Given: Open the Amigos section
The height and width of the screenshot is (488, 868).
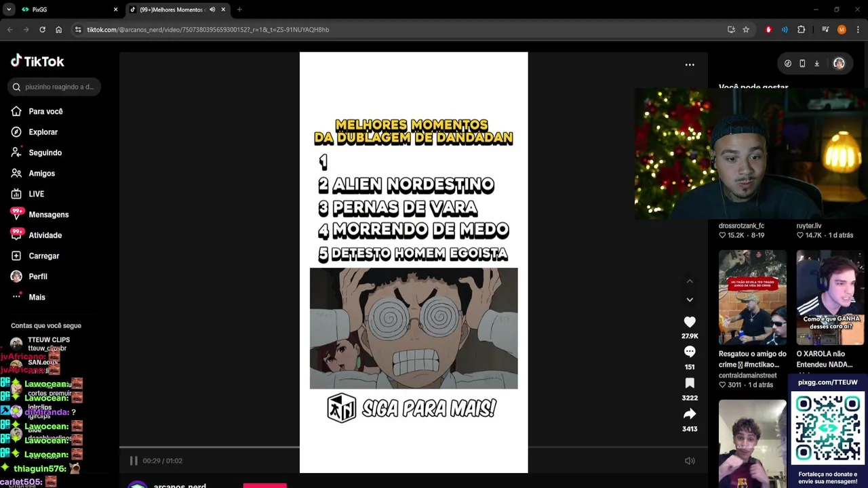Looking at the screenshot, I should pos(41,174).
